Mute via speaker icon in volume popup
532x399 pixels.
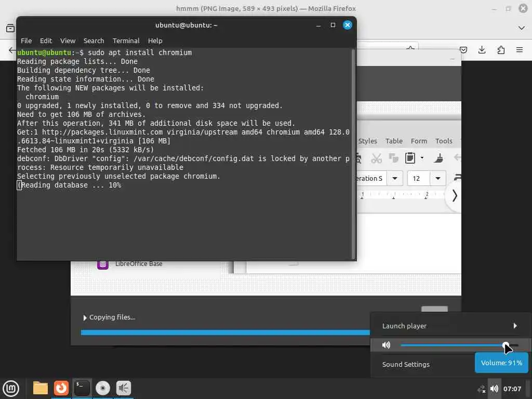coord(386,345)
